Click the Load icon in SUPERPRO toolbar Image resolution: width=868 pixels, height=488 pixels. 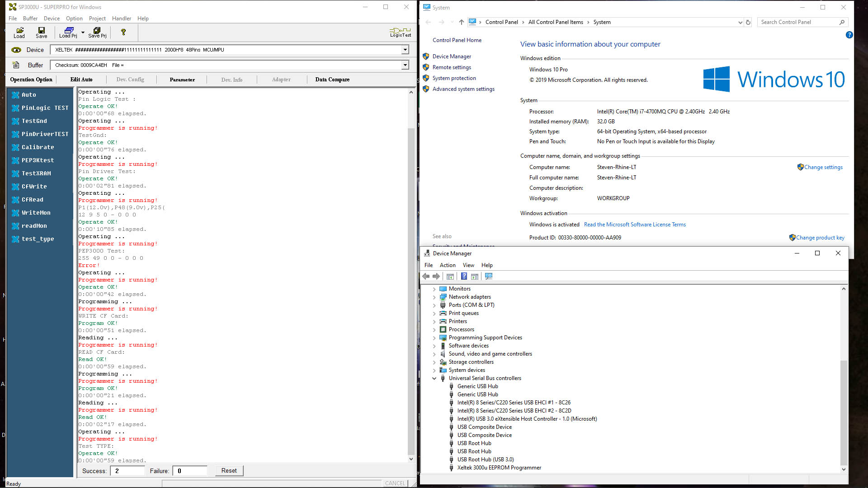pyautogui.click(x=19, y=33)
